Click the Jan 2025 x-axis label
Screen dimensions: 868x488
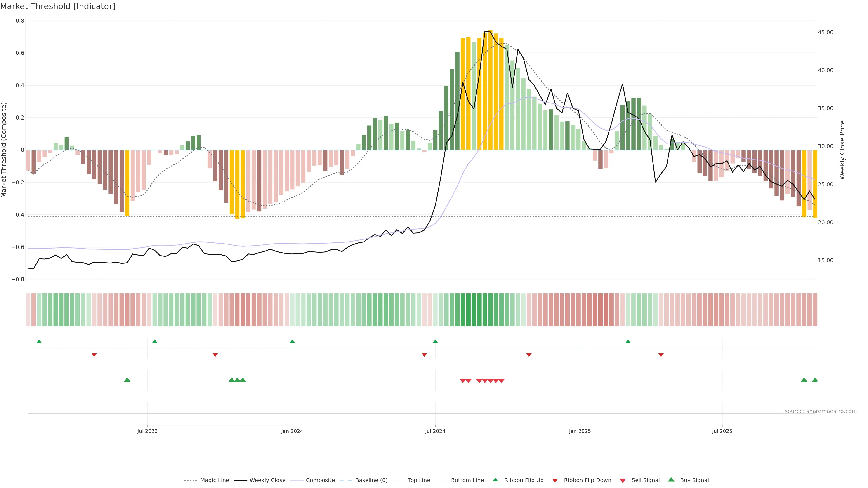580,431
